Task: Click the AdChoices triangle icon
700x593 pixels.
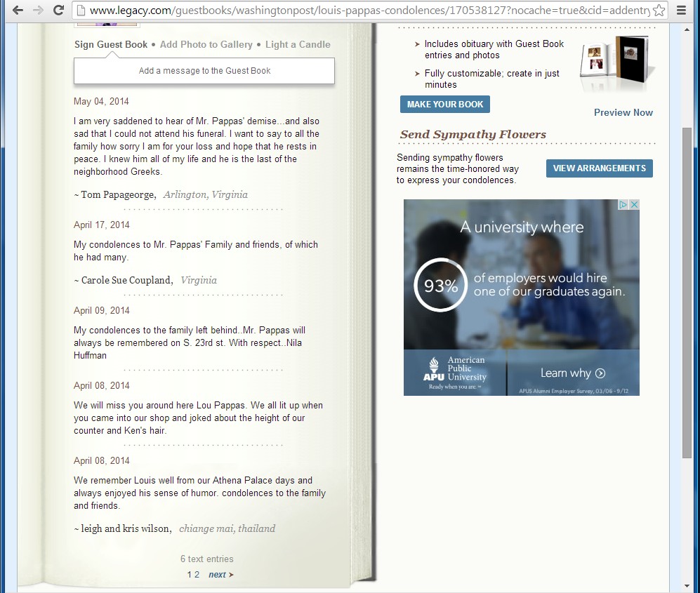Action: [623, 205]
